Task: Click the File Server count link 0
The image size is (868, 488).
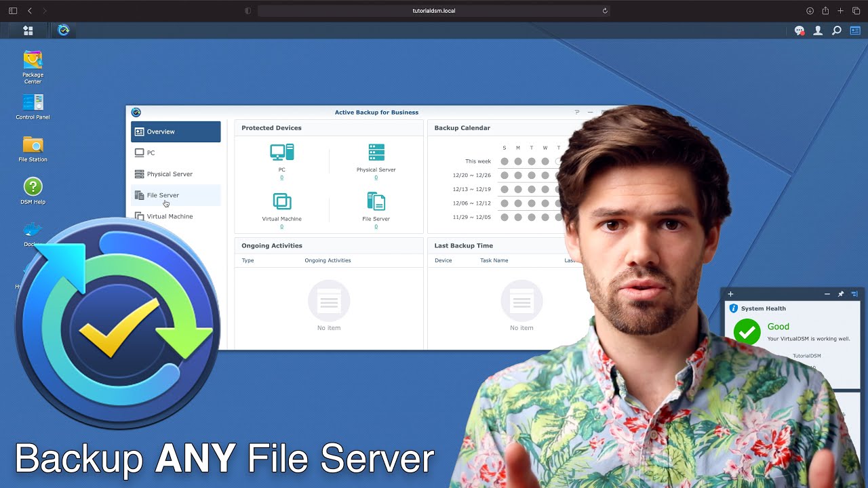Action: (376, 226)
